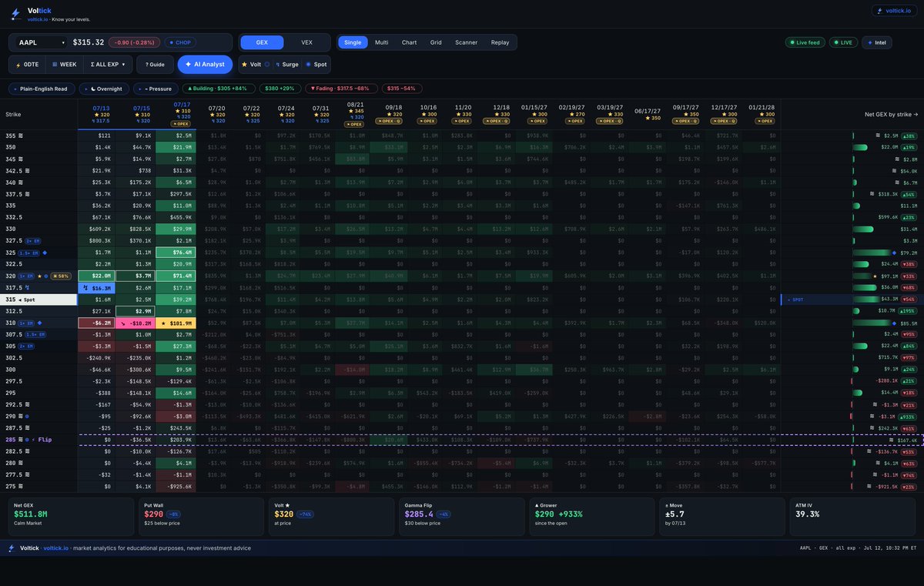Viewport: 924px width, 586px height.
Task: Click the OPEX · Q badge under 09/18
Action: (x=389, y=121)
